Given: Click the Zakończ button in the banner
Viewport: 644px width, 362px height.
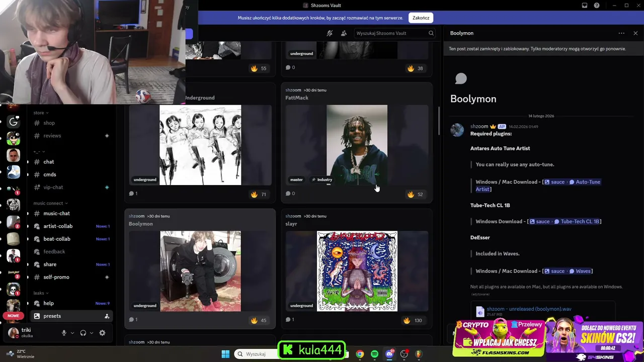Looking at the screenshot, I should coord(421,18).
